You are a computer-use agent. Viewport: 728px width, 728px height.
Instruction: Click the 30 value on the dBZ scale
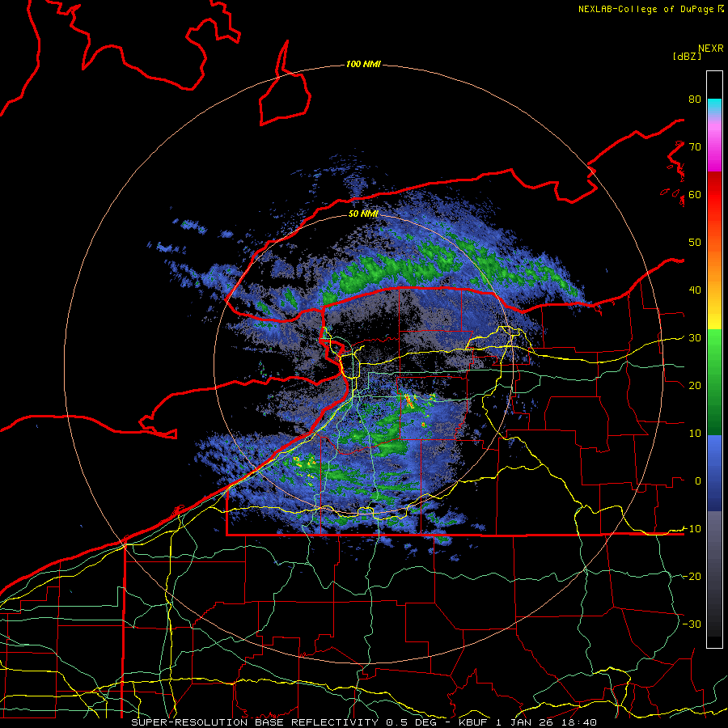pos(695,338)
